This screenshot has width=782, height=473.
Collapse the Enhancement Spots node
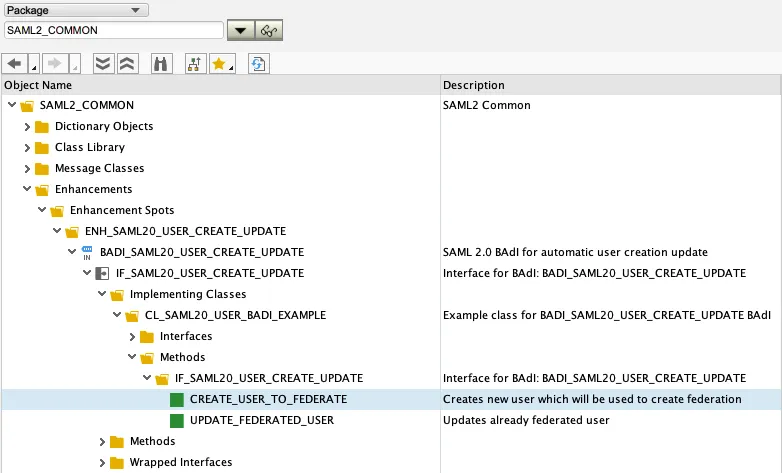tap(42, 211)
